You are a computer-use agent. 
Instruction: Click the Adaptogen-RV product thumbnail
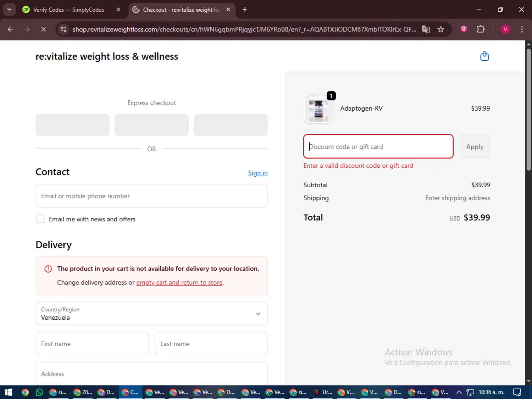click(319, 109)
